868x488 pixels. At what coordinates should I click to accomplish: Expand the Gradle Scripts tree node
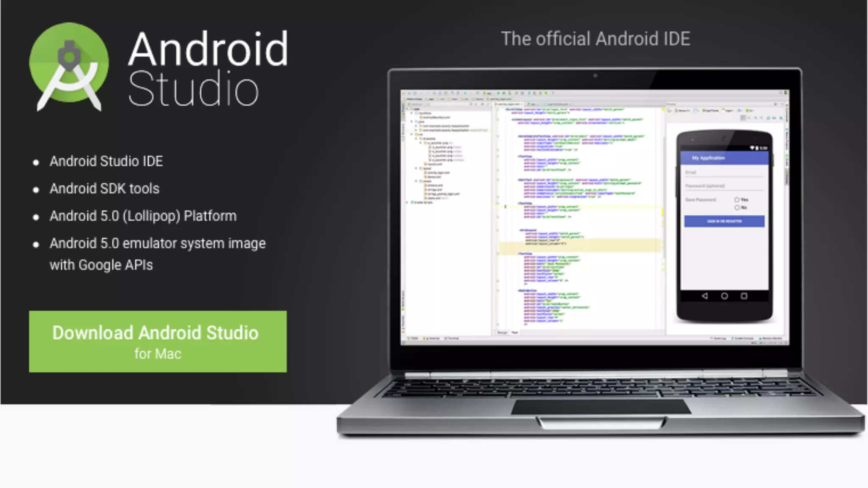pyautogui.click(x=407, y=202)
